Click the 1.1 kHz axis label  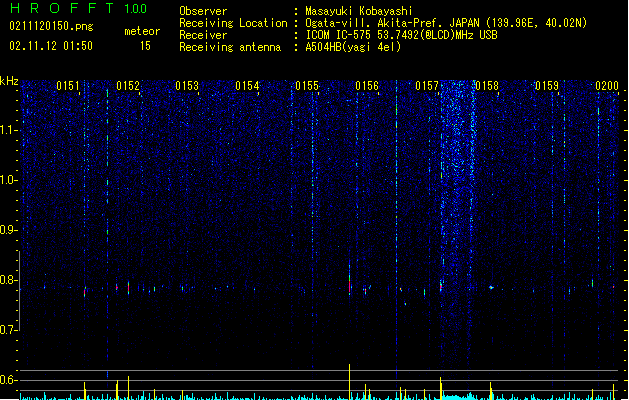click(x=8, y=130)
